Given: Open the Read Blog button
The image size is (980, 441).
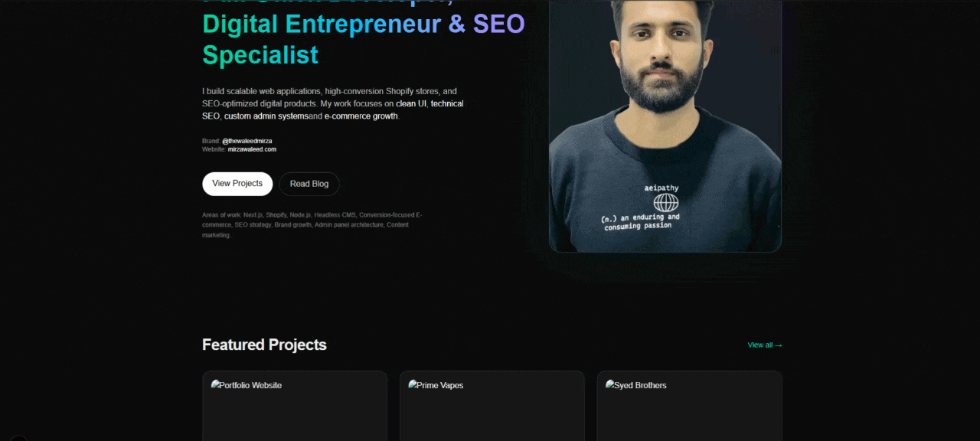Looking at the screenshot, I should point(309,184).
